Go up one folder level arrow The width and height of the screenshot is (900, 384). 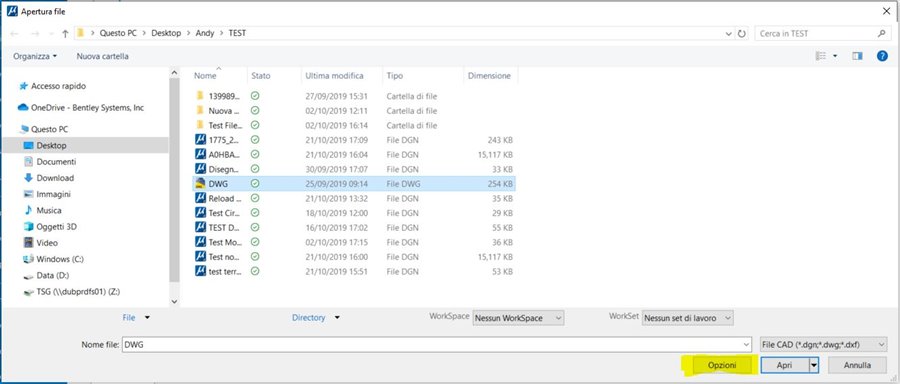tap(65, 34)
